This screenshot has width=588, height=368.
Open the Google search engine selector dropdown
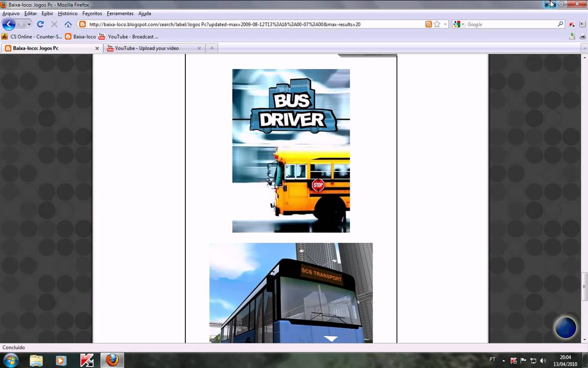pyautogui.click(x=458, y=24)
